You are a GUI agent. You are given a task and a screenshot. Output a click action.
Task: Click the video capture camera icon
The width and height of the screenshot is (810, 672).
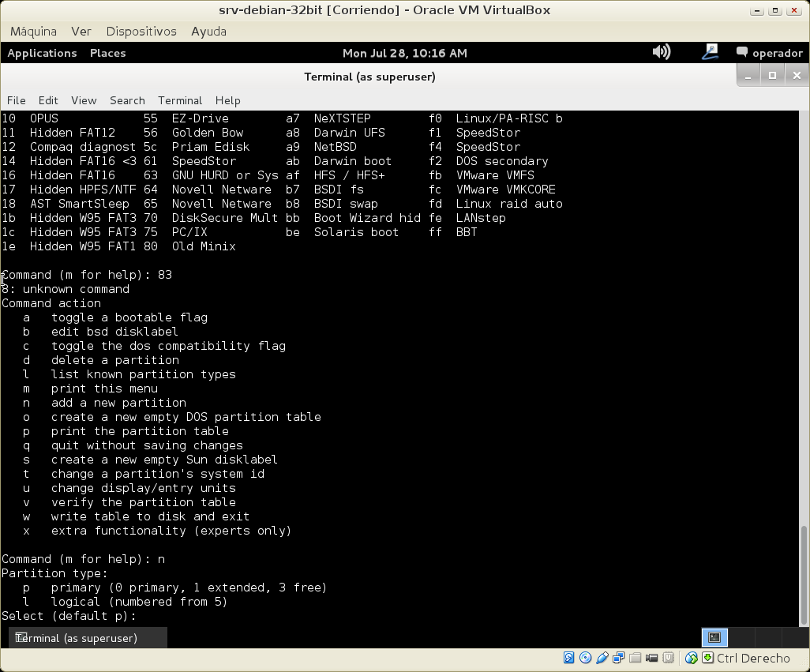pos(652,658)
